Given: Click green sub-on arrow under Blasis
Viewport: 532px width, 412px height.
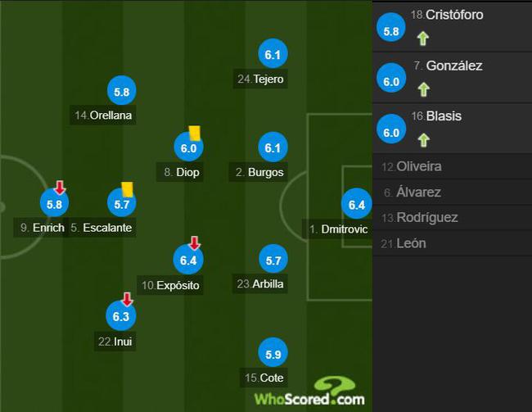Looking at the screenshot, I should tap(424, 140).
